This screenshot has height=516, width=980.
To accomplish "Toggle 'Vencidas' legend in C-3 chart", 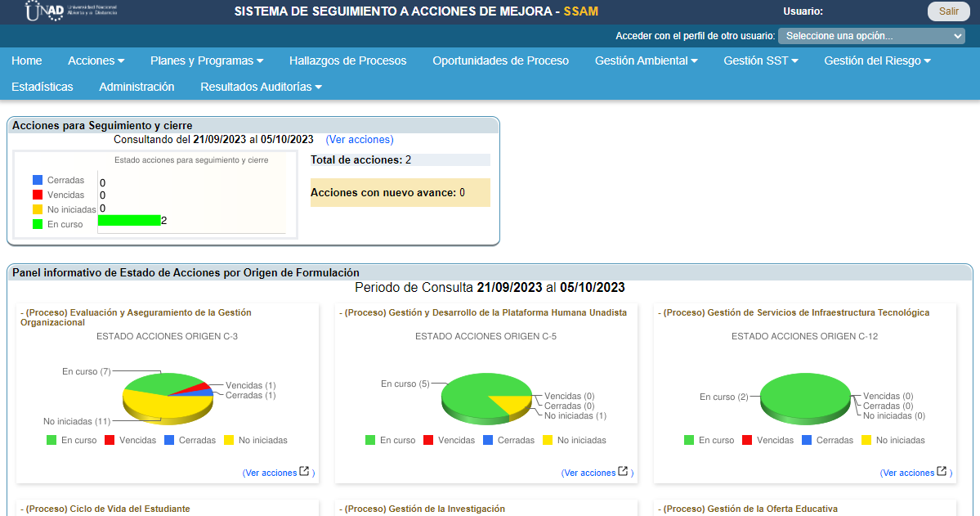I will tap(131, 440).
